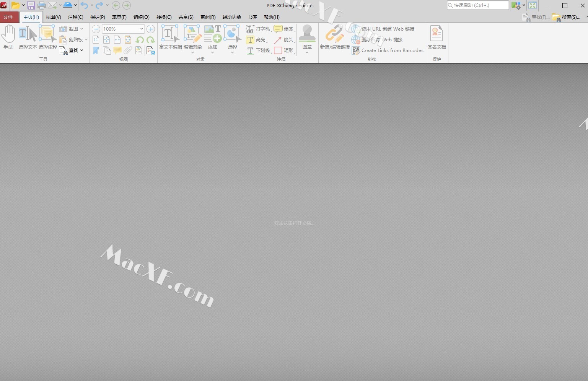This screenshot has width=588, height=381.
Task: Switch to the View (视图(V)) tab
Action: [54, 17]
